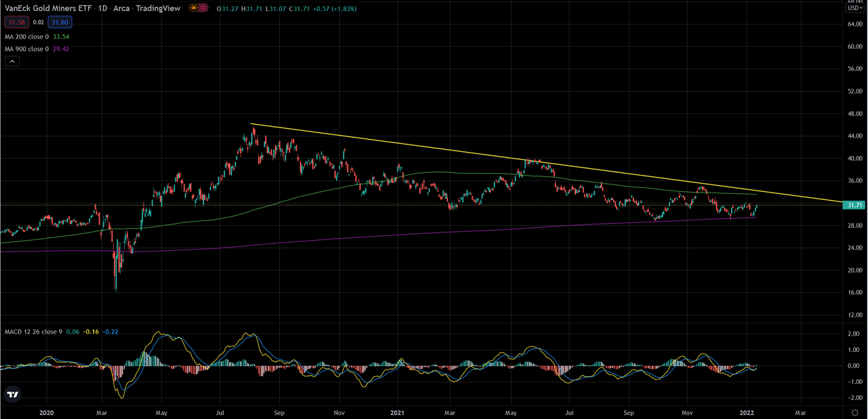Click the sun pre-market session icon
This screenshot has width=868, height=419.
click(x=193, y=8)
